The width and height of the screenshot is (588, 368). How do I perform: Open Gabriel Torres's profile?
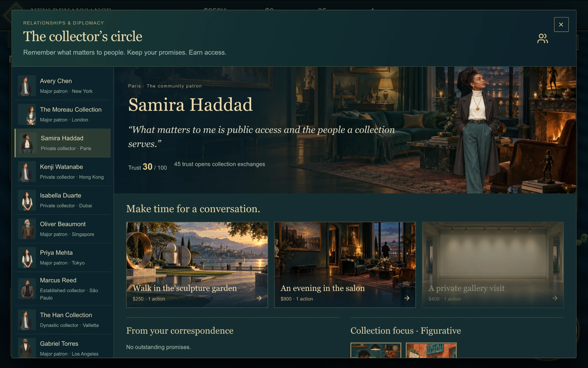[63, 346]
